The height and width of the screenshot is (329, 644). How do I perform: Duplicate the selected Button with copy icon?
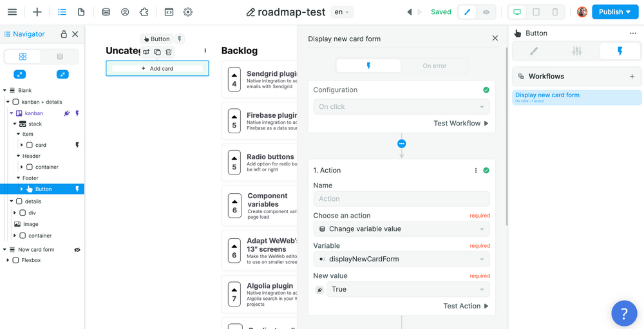(157, 52)
